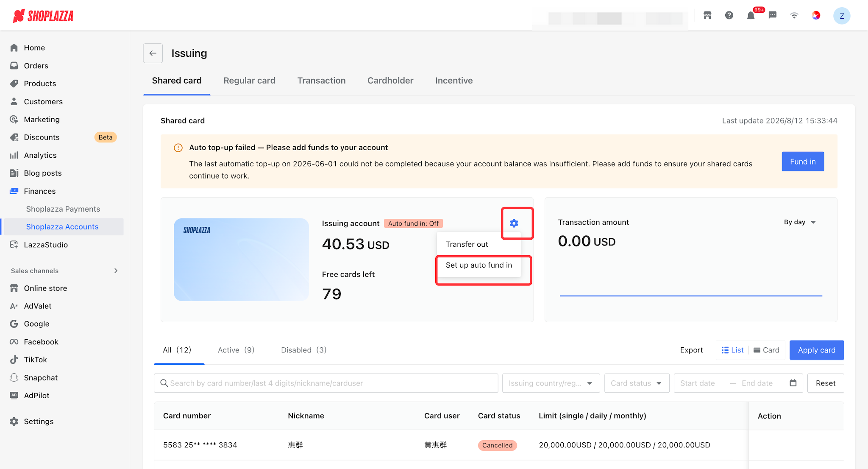Image resolution: width=868 pixels, height=469 pixels.
Task: Switch to the Cardholder tab
Action: click(390, 81)
